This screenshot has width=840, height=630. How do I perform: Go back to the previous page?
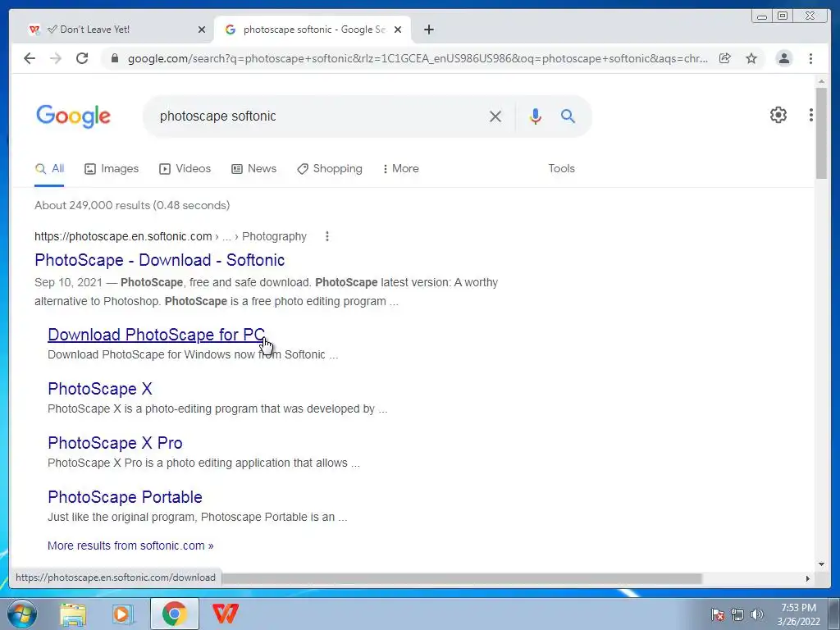pos(30,58)
